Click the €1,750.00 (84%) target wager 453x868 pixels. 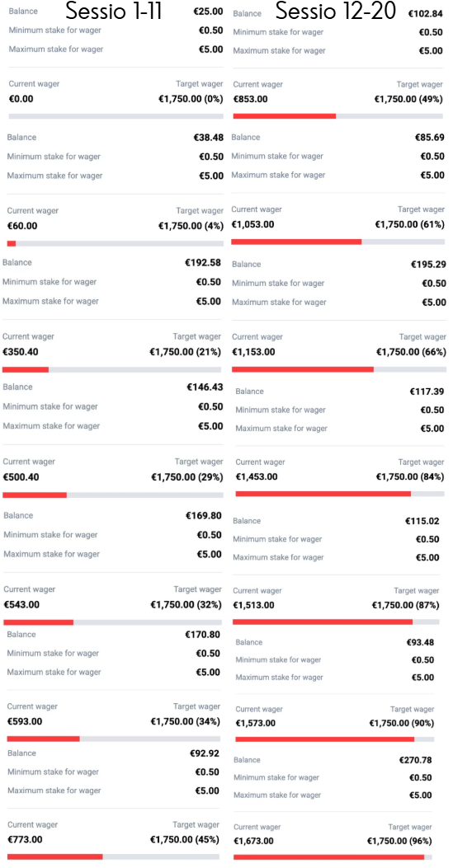pos(410,476)
